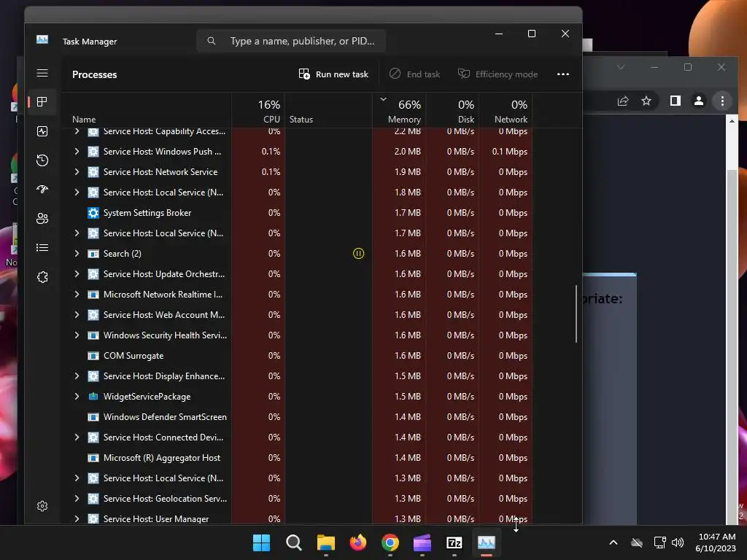Click the Task Manager process list scrollbar thumb
The width and height of the screenshot is (747, 560).
[576, 314]
